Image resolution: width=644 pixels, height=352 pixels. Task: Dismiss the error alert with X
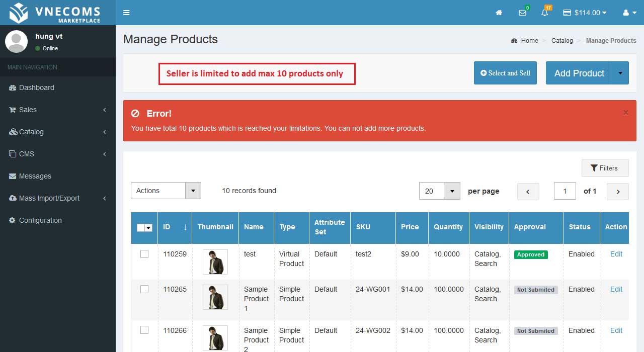[625, 113]
